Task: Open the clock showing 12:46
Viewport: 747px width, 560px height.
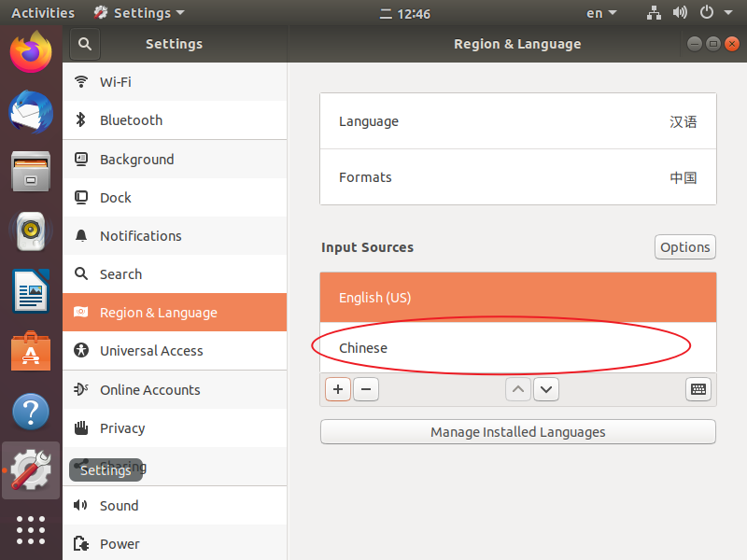Action: 405,14
